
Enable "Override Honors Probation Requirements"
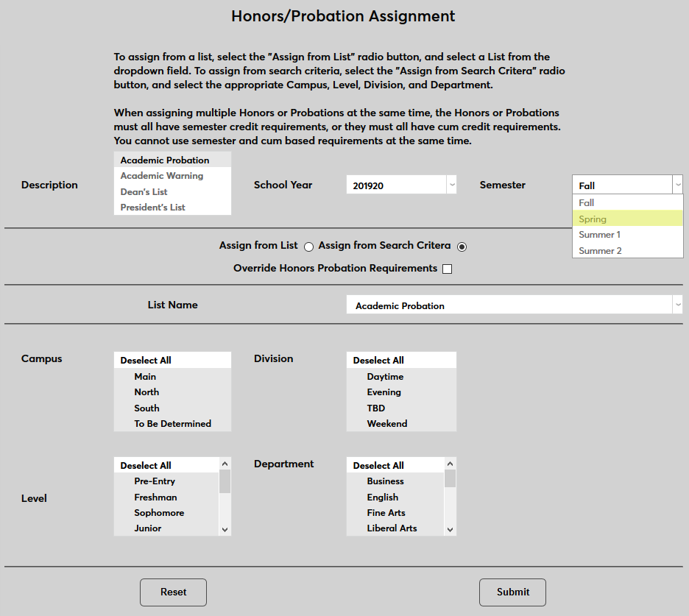pyautogui.click(x=447, y=269)
